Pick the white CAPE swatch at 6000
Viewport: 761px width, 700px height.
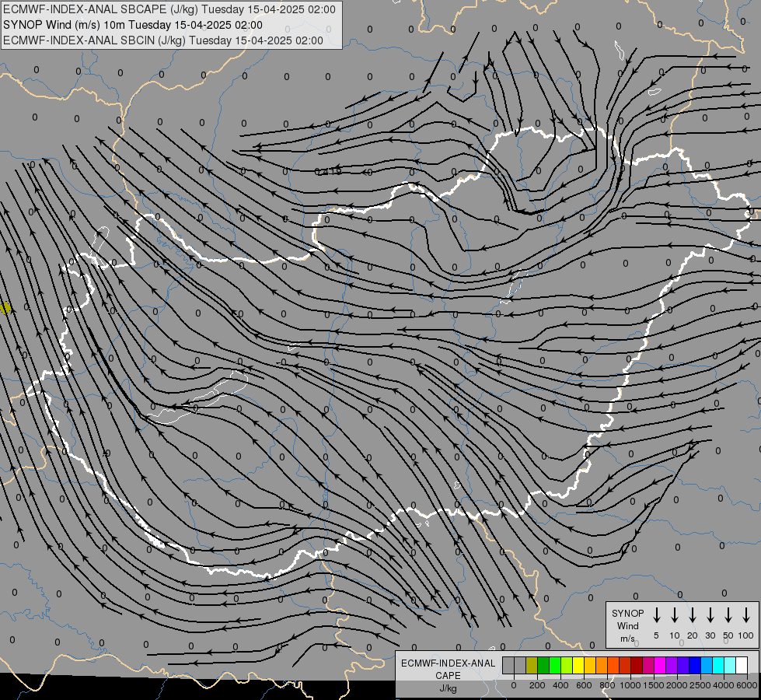[742, 665]
